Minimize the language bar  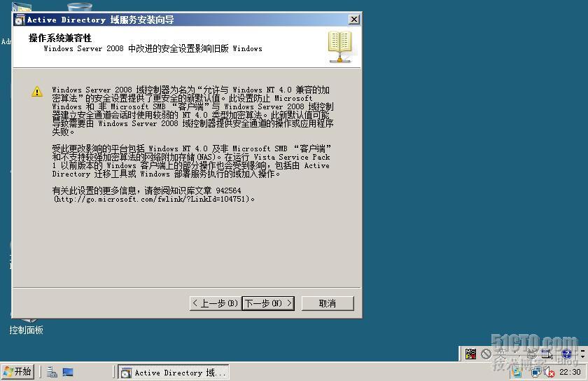point(582,351)
